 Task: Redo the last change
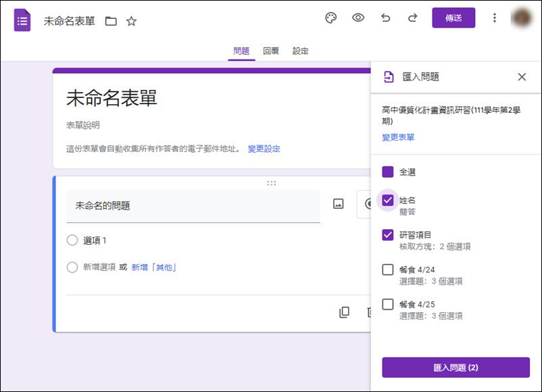click(x=413, y=18)
